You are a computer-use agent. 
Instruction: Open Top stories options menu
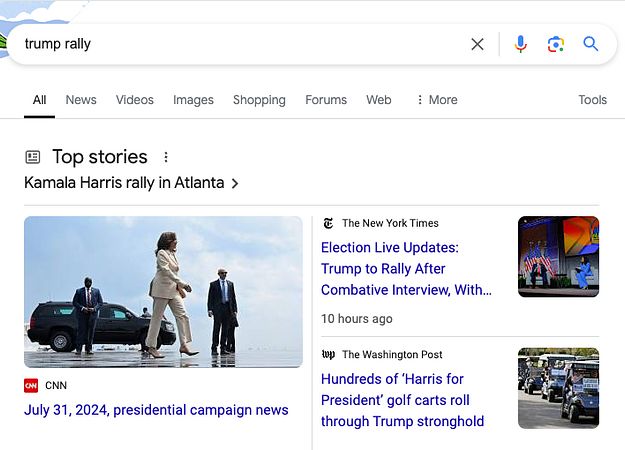coord(166,157)
